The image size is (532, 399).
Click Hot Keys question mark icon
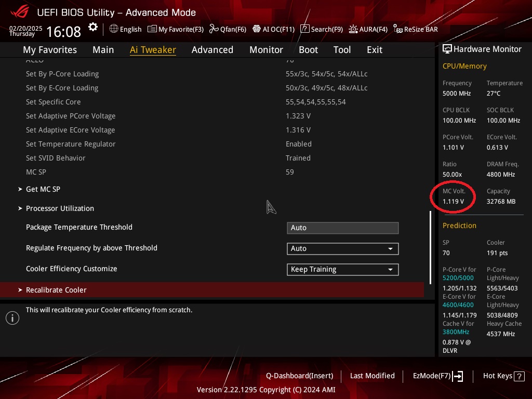[519, 376]
